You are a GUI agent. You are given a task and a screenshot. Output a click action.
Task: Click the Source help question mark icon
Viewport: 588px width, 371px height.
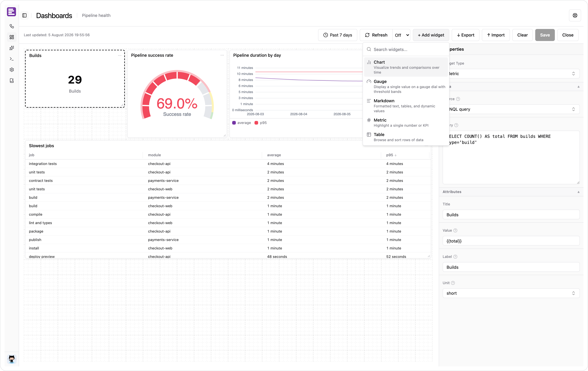(458, 99)
